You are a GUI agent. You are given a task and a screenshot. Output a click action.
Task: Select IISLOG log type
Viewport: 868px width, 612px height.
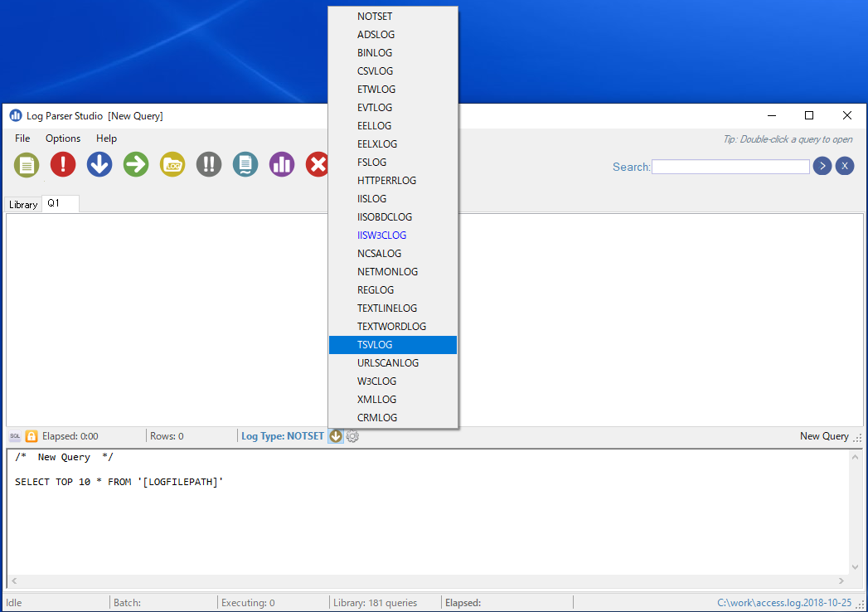tap(393, 199)
